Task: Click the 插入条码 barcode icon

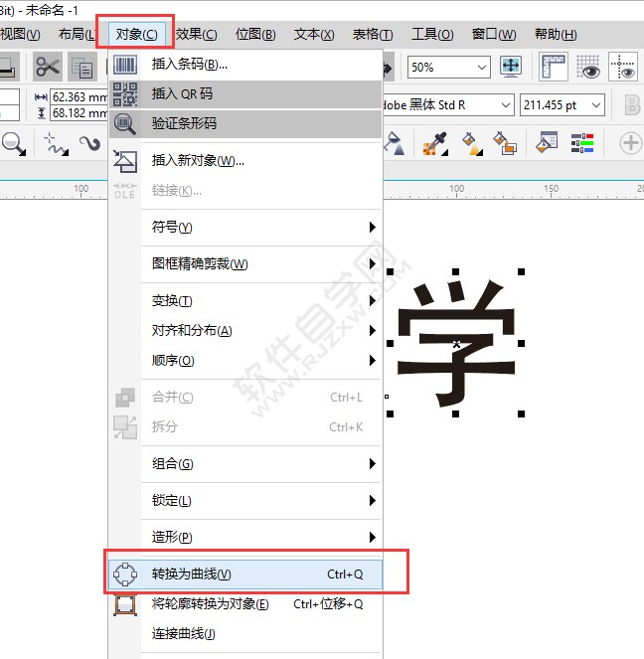Action: pyautogui.click(x=125, y=65)
